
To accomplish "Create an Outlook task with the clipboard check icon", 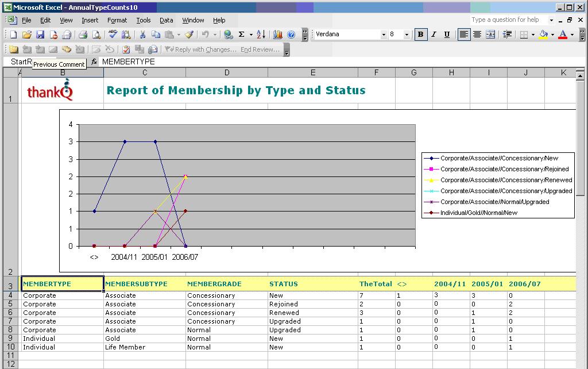I will 126,49.
